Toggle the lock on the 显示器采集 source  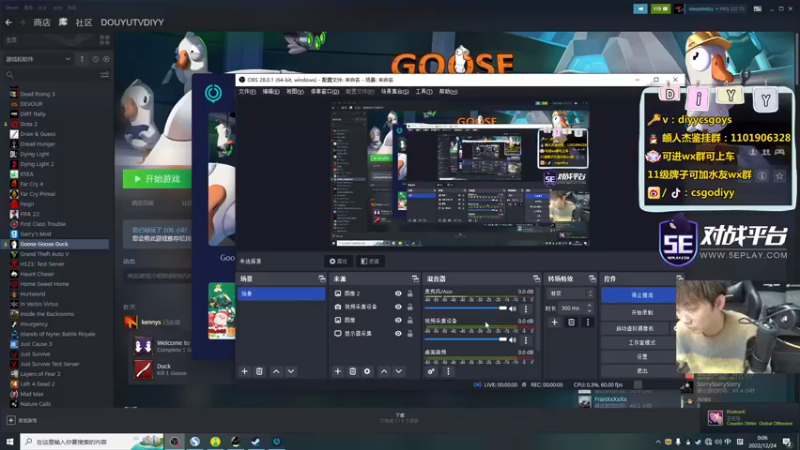pos(410,333)
